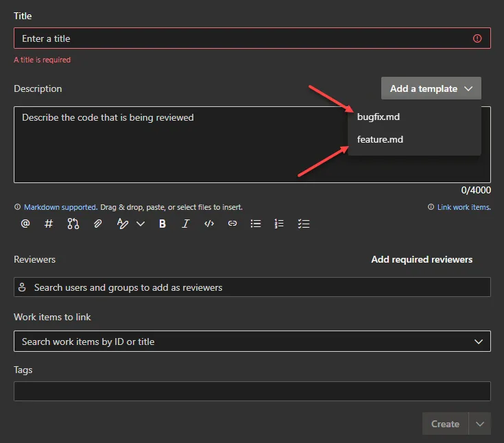Open the work items search dropdown arrow
The height and width of the screenshot is (443, 504).
pyautogui.click(x=479, y=342)
